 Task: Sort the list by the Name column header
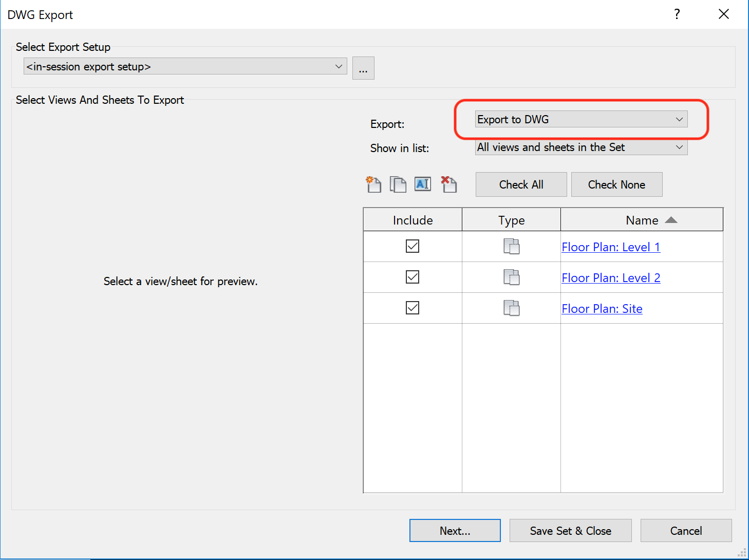[642, 220]
